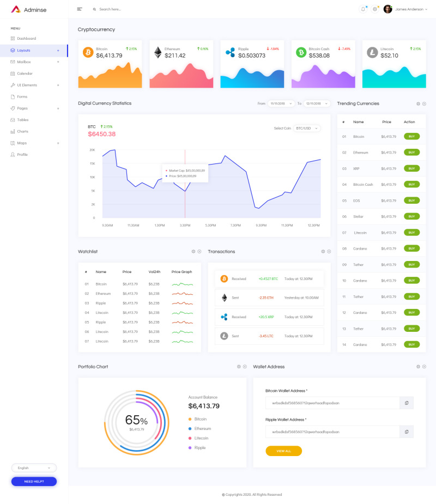Image resolution: width=436 pixels, height=504 pixels.
Task: Open the English language selector
Action: [x=34, y=467]
